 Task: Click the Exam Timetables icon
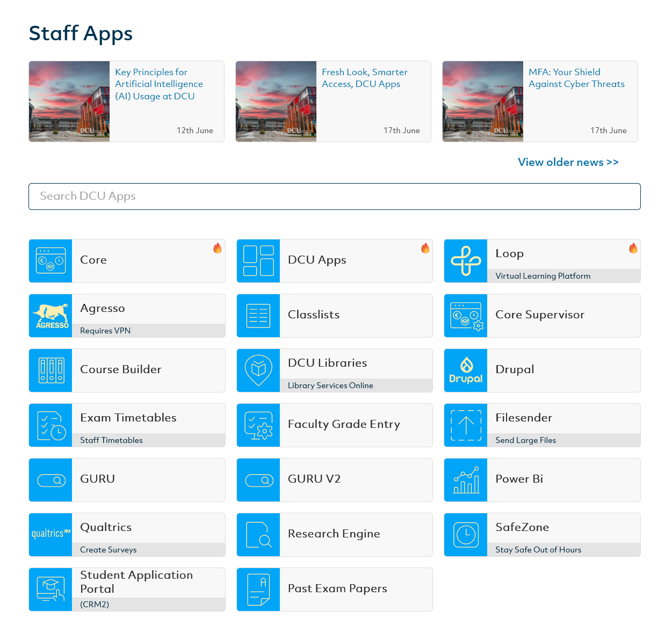(x=50, y=425)
